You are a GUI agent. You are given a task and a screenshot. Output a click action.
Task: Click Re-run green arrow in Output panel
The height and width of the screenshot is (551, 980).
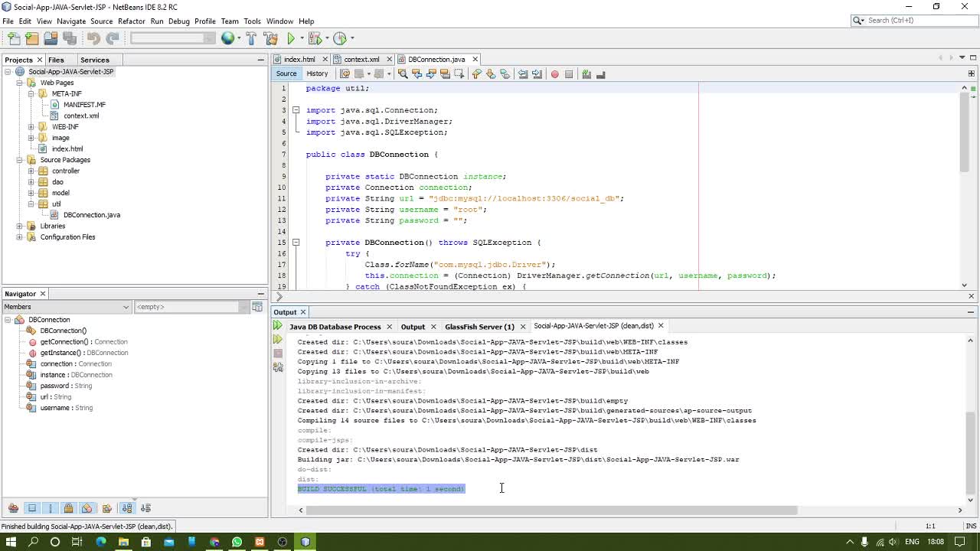click(278, 326)
